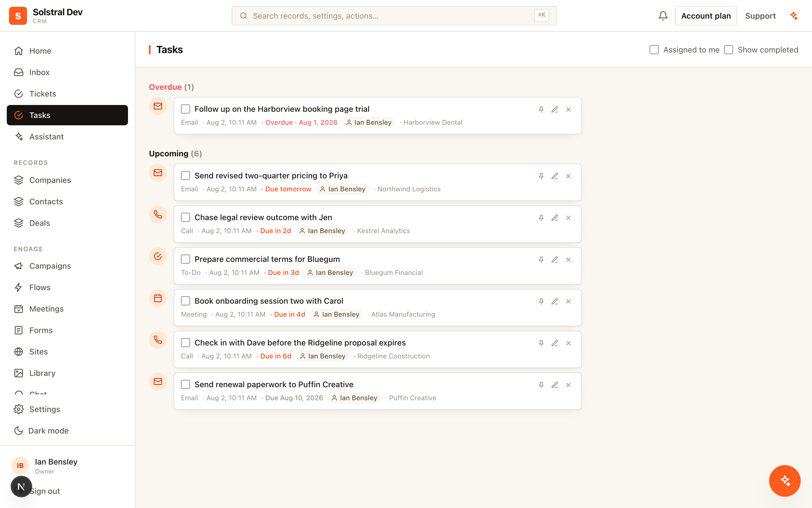Check off Send renewal paperwork to Puffin Creative

coord(186,384)
